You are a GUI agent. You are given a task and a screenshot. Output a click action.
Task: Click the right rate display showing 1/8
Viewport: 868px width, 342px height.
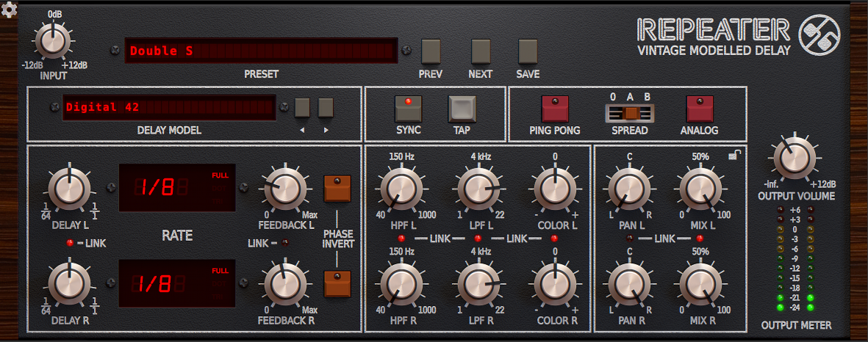(177, 283)
